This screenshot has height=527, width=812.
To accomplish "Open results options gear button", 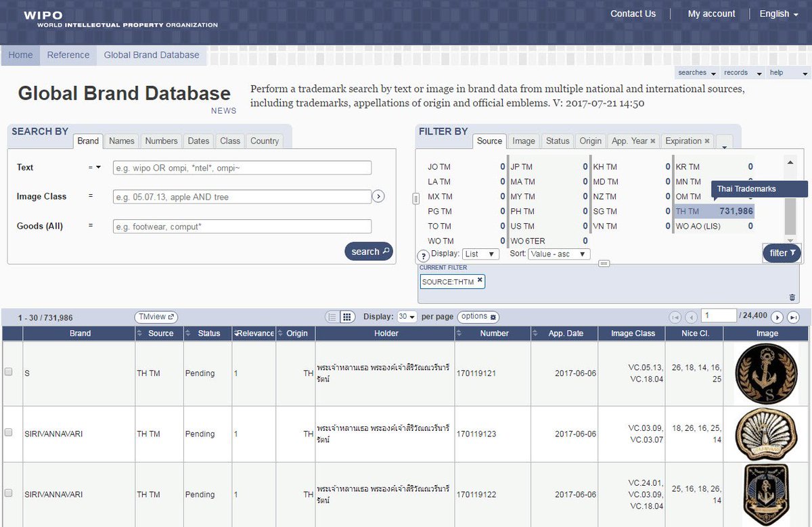I will (x=478, y=317).
